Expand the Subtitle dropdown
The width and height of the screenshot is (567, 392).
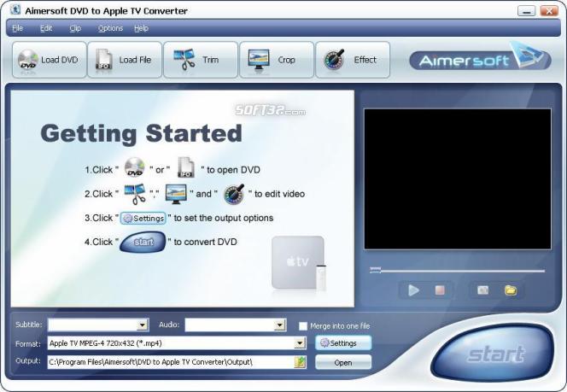[143, 325]
